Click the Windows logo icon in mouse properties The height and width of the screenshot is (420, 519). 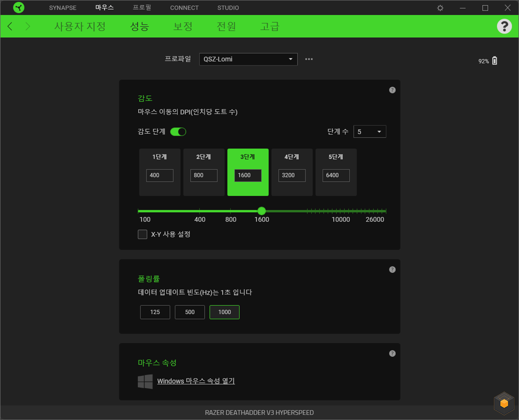click(x=145, y=381)
